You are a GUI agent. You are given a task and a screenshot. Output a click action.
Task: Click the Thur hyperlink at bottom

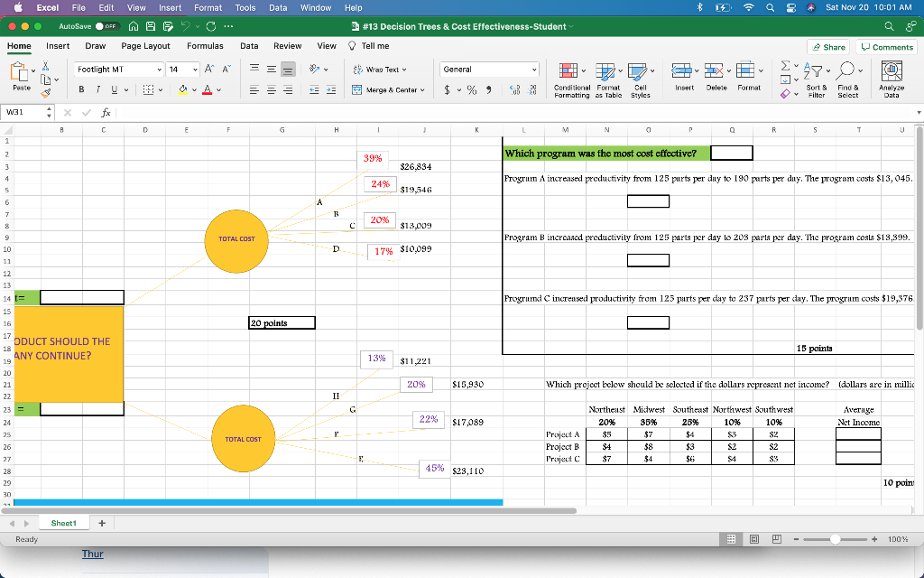pyautogui.click(x=93, y=554)
